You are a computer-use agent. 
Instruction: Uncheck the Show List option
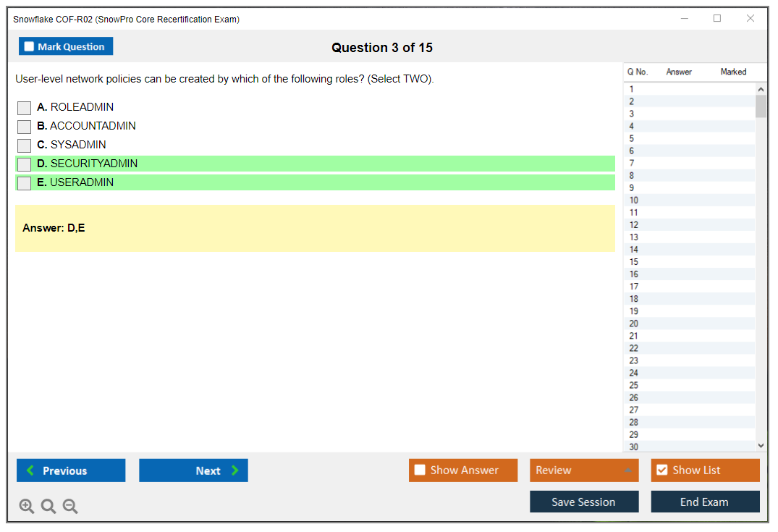point(661,470)
